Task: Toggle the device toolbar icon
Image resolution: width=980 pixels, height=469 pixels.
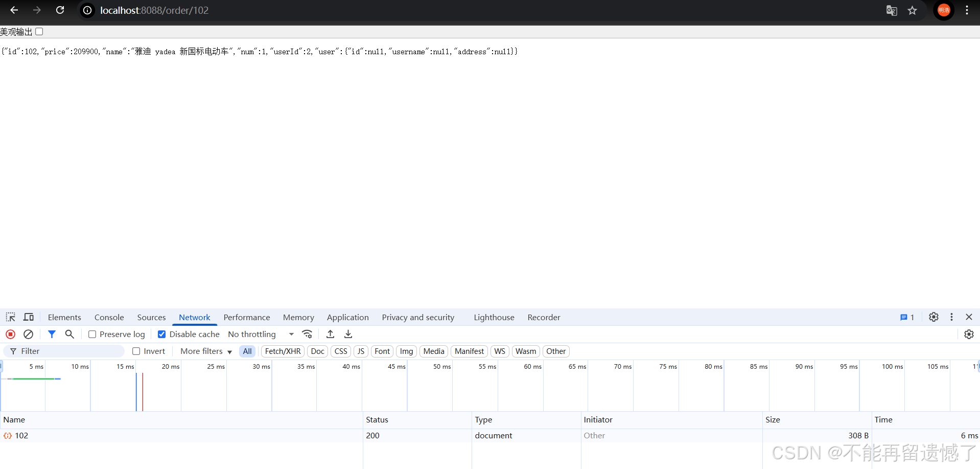Action: click(x=29, y=317)
